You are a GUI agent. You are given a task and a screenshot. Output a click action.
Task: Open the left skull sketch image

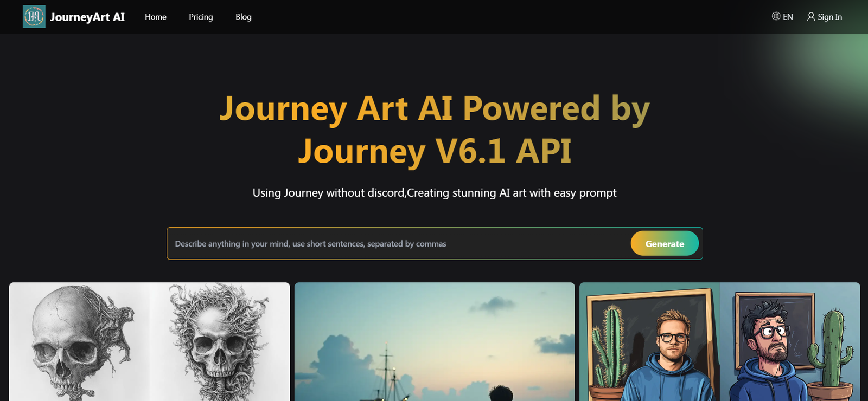click(79, 342)
